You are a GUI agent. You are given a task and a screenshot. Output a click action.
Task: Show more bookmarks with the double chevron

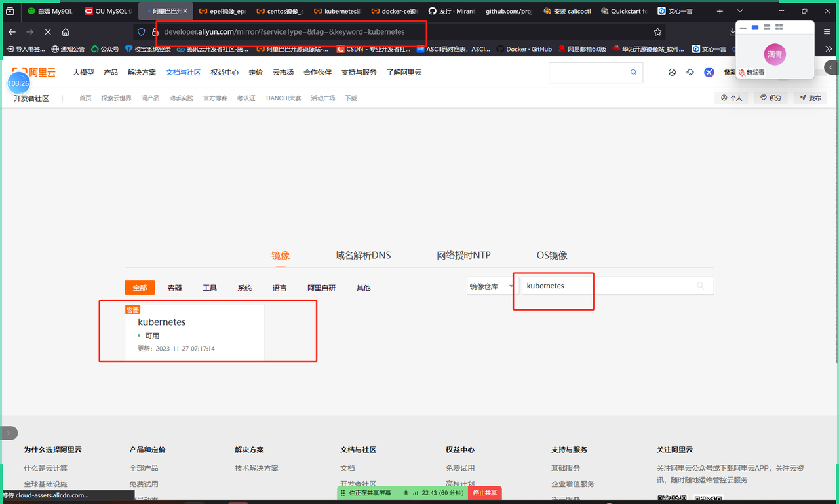coord(829,49)
